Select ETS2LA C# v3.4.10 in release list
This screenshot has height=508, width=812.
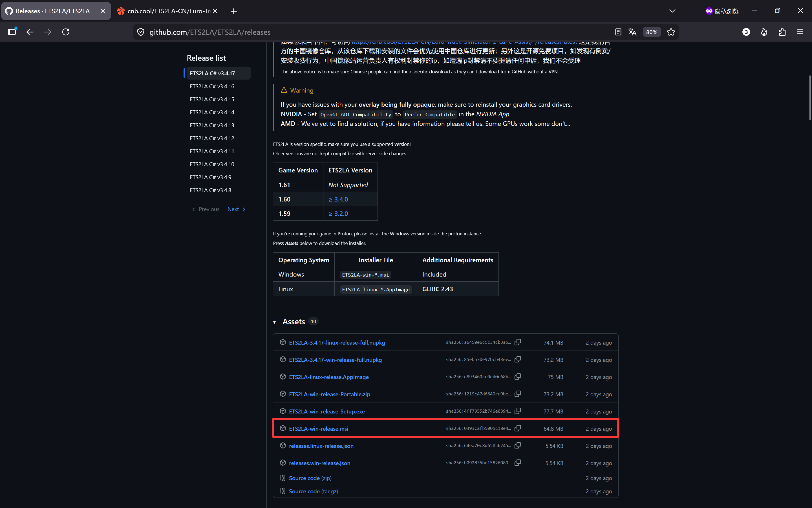click(x=212, y=164)
